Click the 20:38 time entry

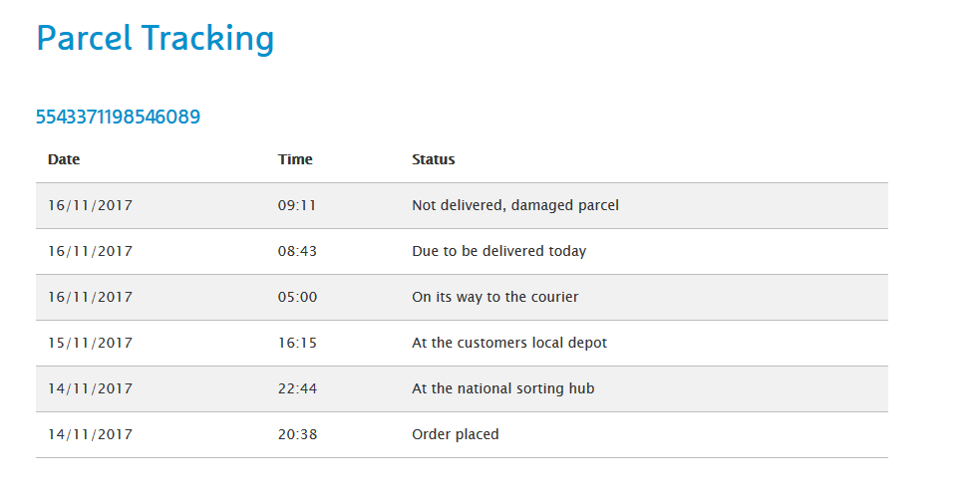[297, 435]
